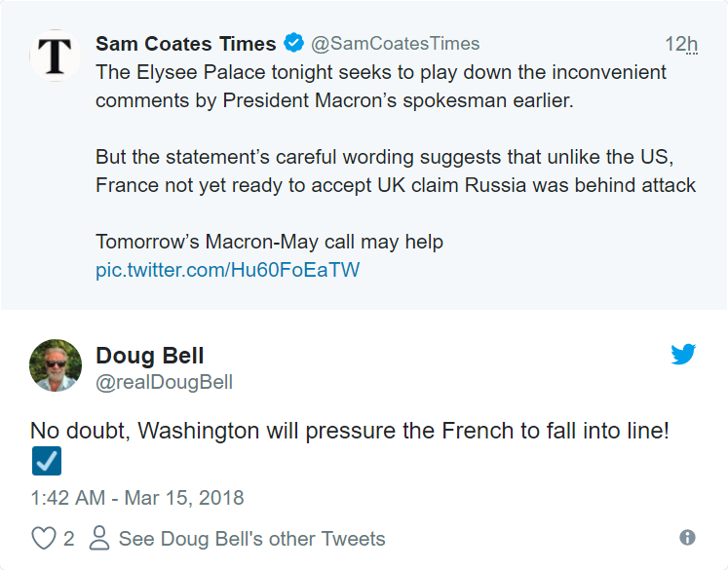Open the 12h timestamp of the quoted tweet
The image size is (728, 570).
coord(681,44)
